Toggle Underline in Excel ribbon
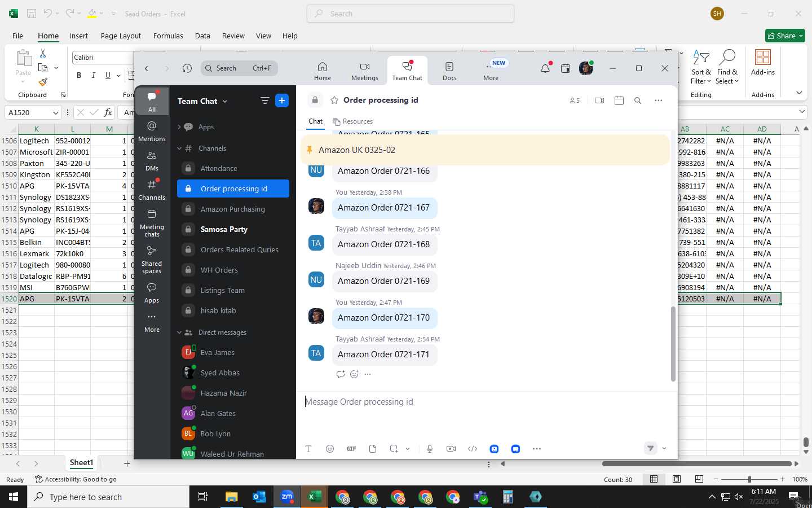The width and height of the screenshot is (812, 508). [108, 75]
